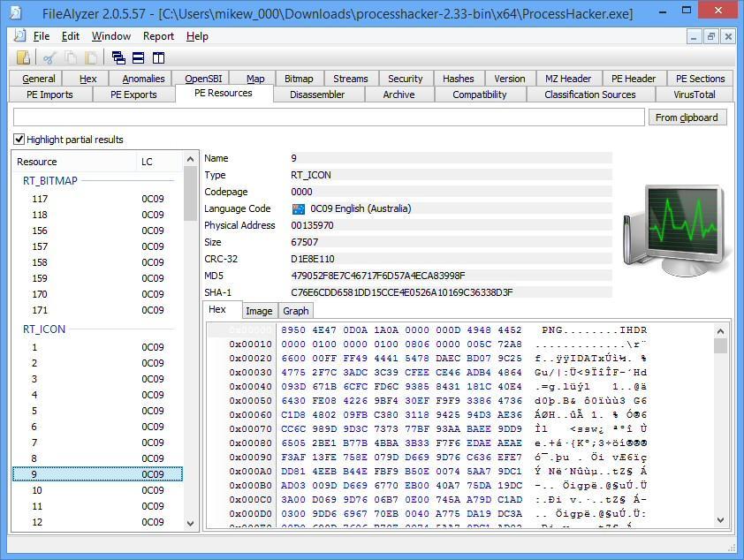Click the copy toolbar icon
Viewport: 744px width, 560px height.
click(x=70, y=57)
